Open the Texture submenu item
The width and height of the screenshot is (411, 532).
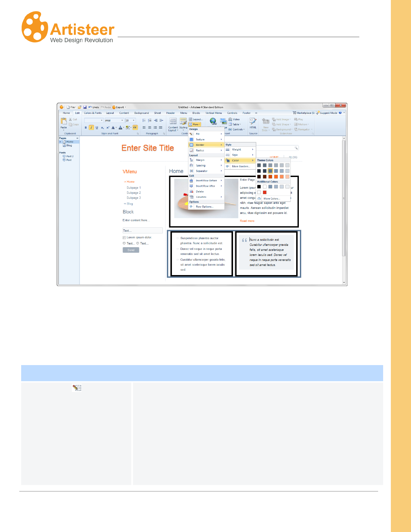pos(206,139)
